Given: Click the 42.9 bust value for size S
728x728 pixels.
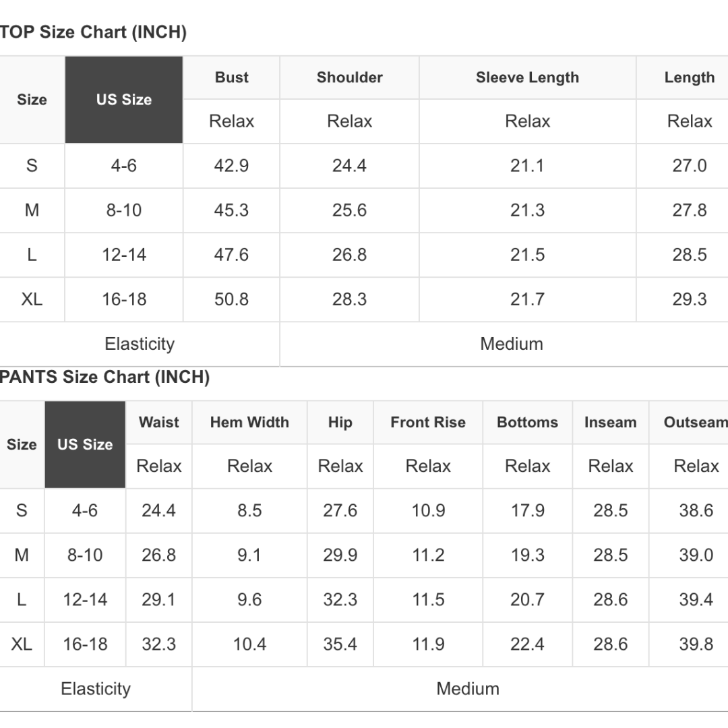Looking at the screenshot, I should [231, 166].
